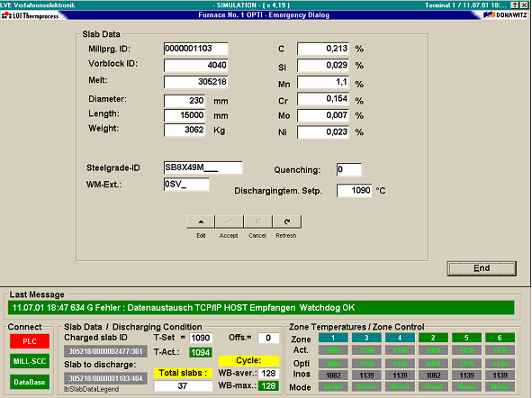Select Zone 1 header cell

pyautogui.click(x=333, y=338)
